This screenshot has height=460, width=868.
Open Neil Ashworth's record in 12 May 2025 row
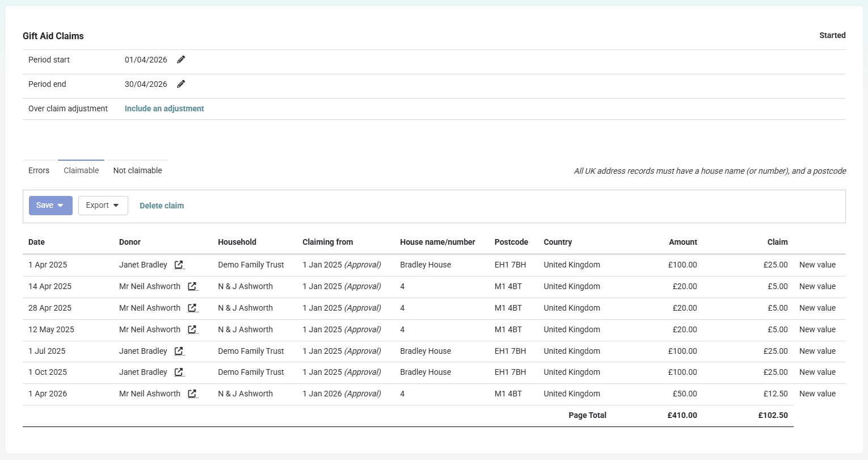192,329
